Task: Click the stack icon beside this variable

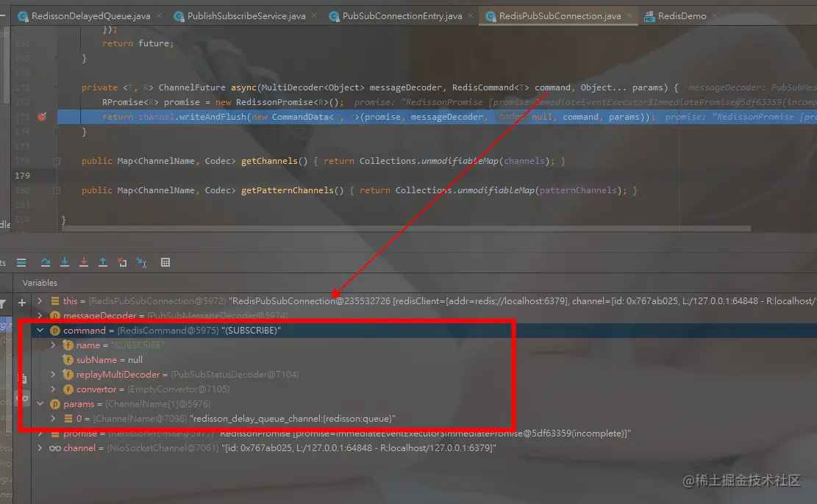Action: (x=54, y=301)
